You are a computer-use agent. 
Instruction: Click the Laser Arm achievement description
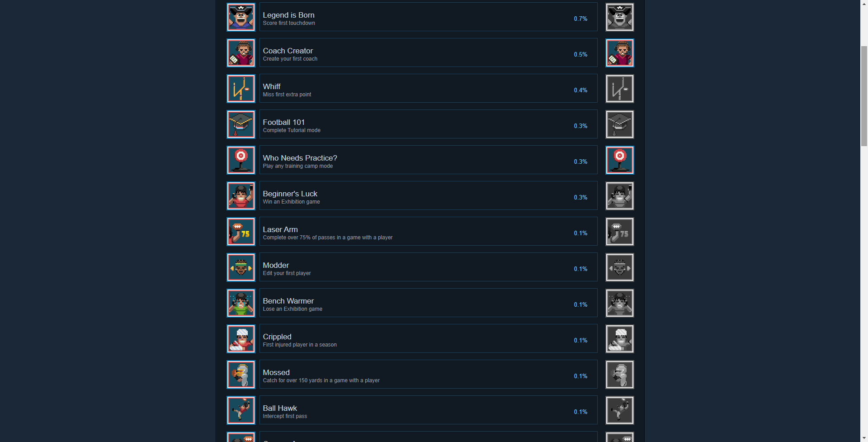coord(328,238)
